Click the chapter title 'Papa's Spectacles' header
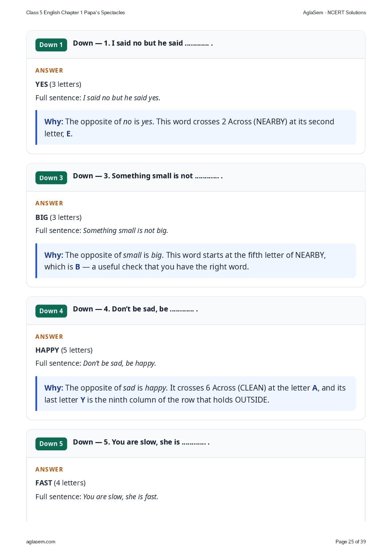This screenshot has height=555, width=392. [75, 12]
